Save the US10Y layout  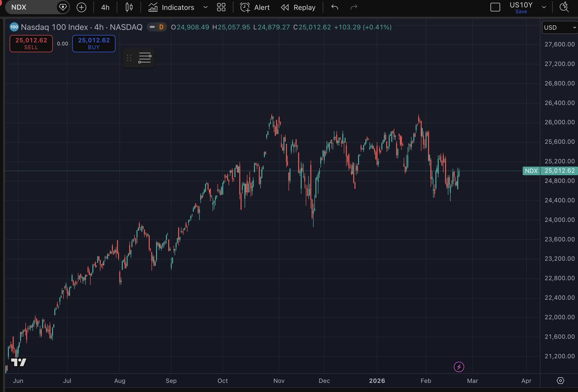(521, 12)
